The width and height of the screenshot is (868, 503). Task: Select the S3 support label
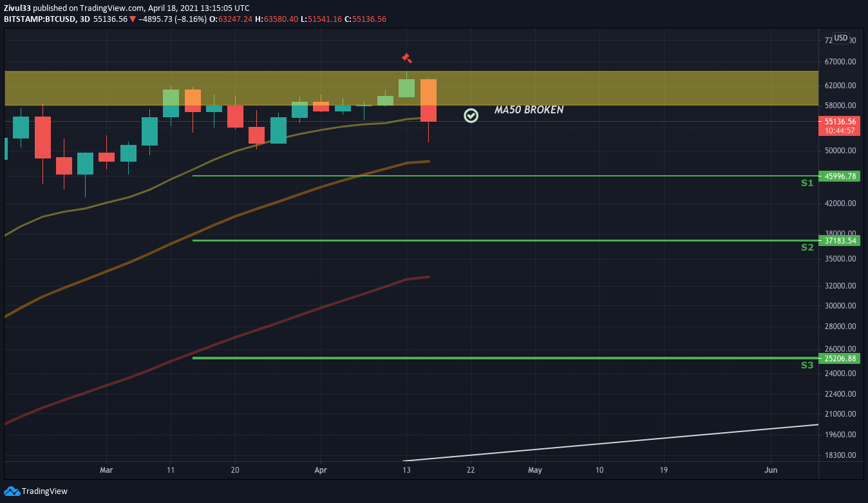807,365
